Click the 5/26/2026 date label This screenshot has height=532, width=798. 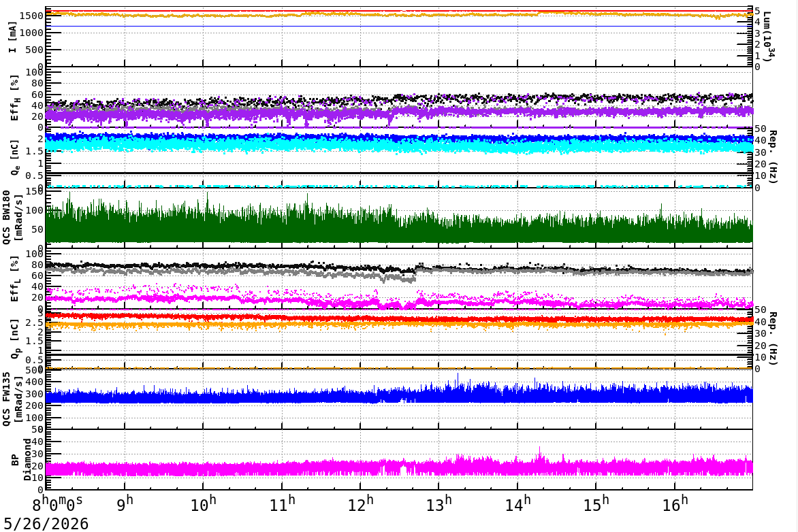[x=46, y=523]
